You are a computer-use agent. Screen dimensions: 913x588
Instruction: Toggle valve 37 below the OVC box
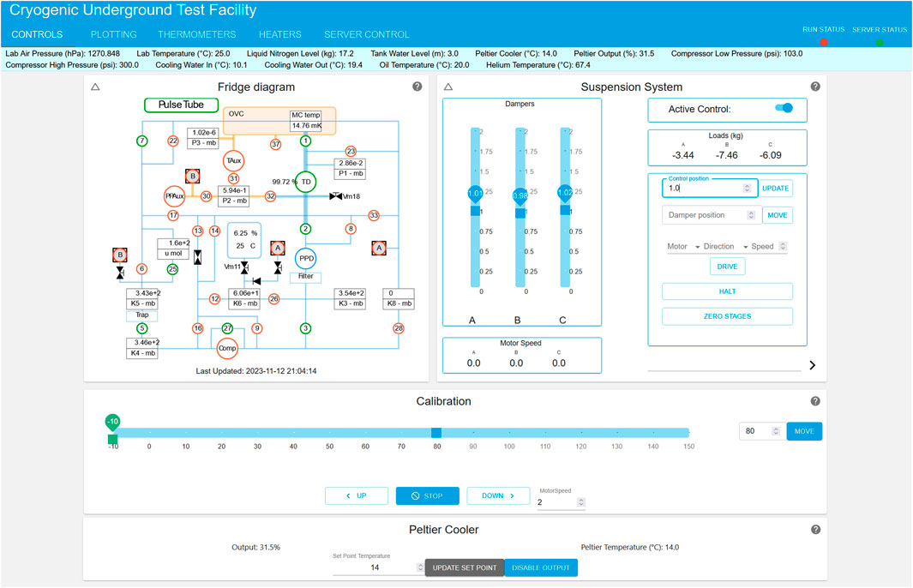click(x=275, y=144)
